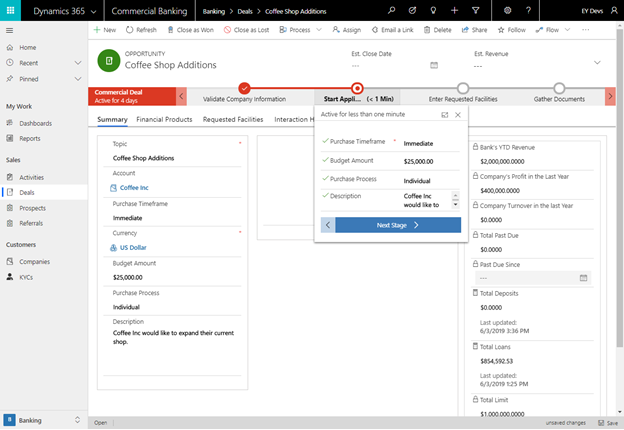Screen dimensions: 624x430
Task: Close the Start Application stage flyout
Action: click(x=458, y=115)
